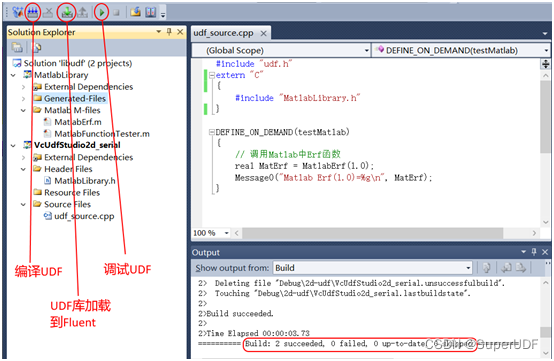Click the folder with blue arrow icon

(x=135, y=12)
